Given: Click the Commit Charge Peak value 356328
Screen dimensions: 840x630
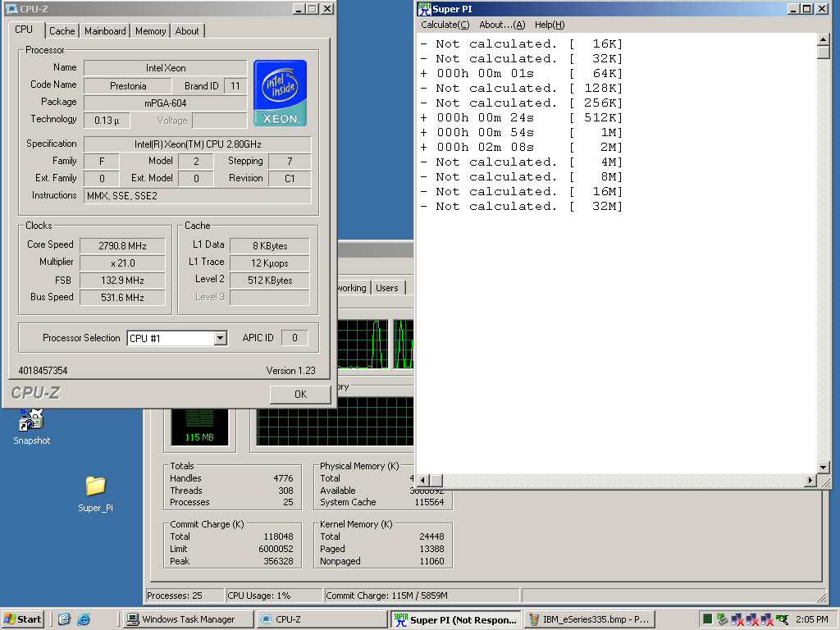Looking at the screenshot, I should [x=278, y=561].
